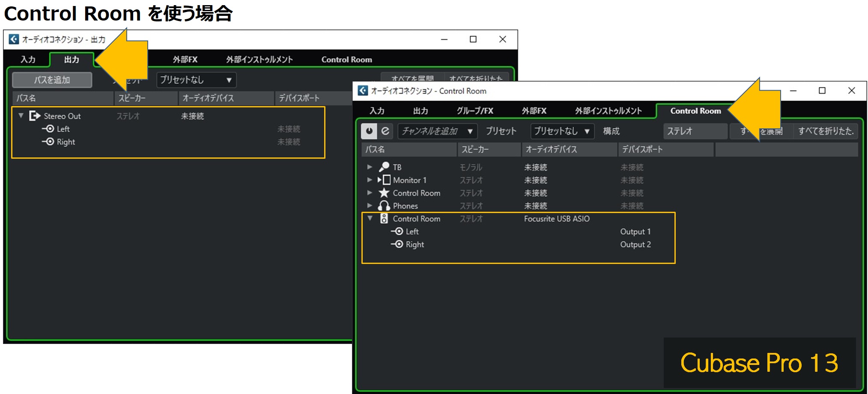Click the Output 1 device port
The image size is (868, 394).
tap(635, 231)
